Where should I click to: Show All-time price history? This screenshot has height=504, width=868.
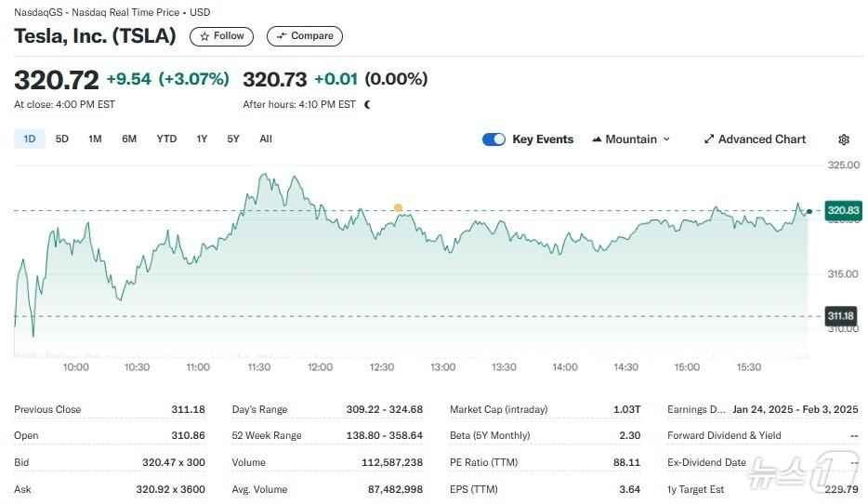tap(266, 139)
